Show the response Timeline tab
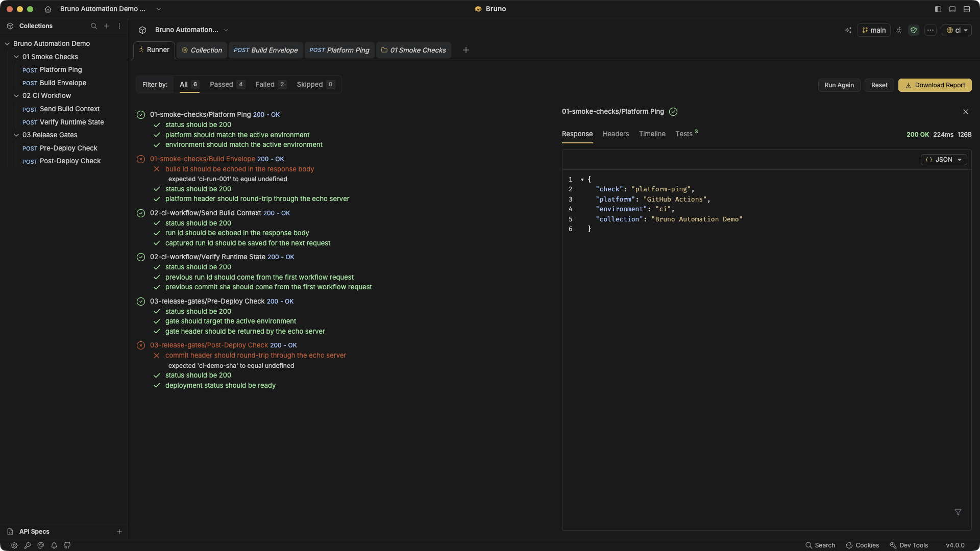The height and width of the screenshot is (551, 980). tap(652, 134)
